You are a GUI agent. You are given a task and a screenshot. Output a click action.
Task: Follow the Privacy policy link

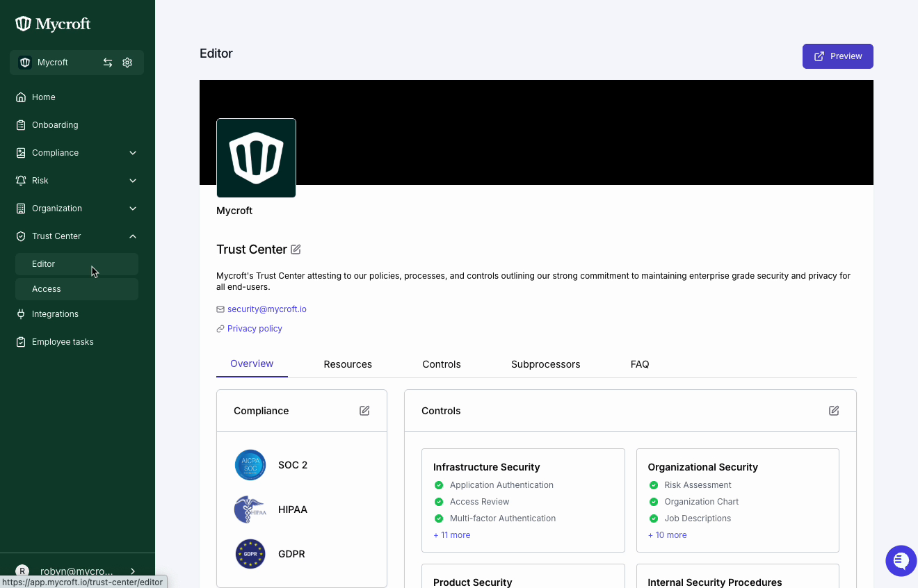click(255, 329)
